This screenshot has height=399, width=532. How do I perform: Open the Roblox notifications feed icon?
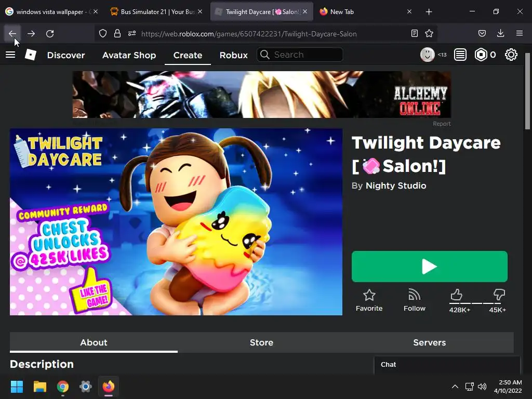click(460, 55)
